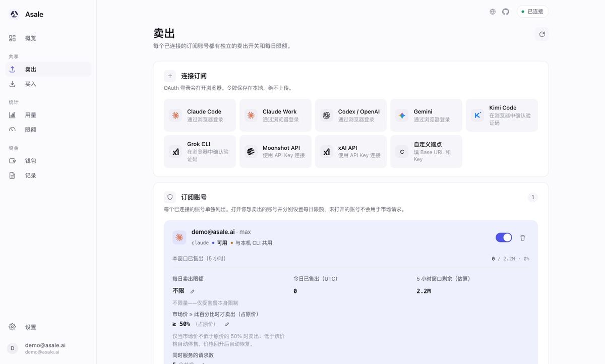Open 设置 settings in the sidebar
This screenshot has width=605, height=364.
point(48,327)
